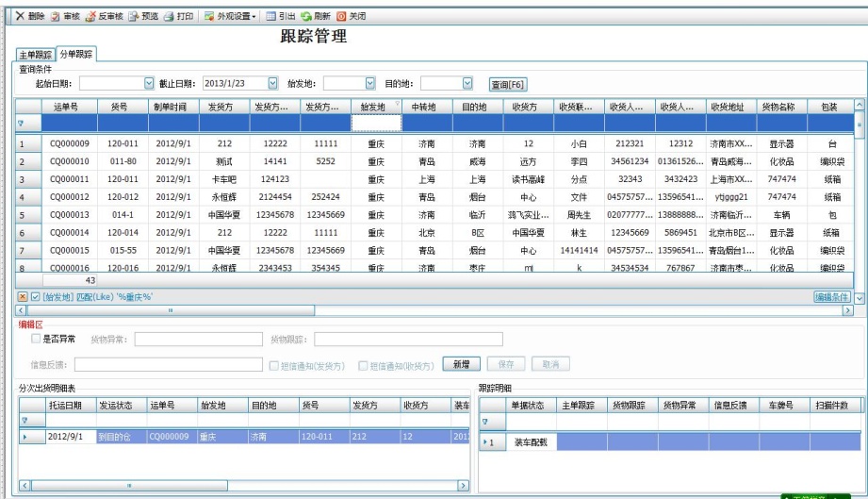This screenshot has width=868, height=499.
Task: Click the main grid horizontal scrollbar thumb
Action: click(171, 310)
